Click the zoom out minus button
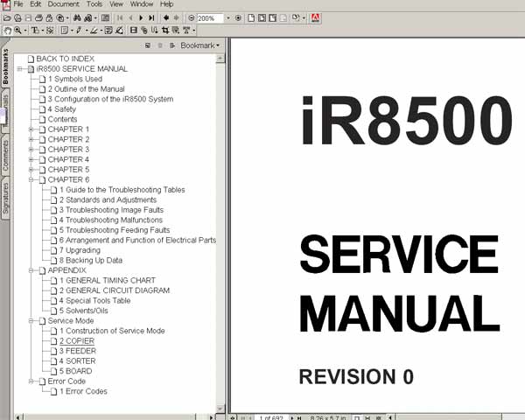525x420 pixels. [191, 17]
